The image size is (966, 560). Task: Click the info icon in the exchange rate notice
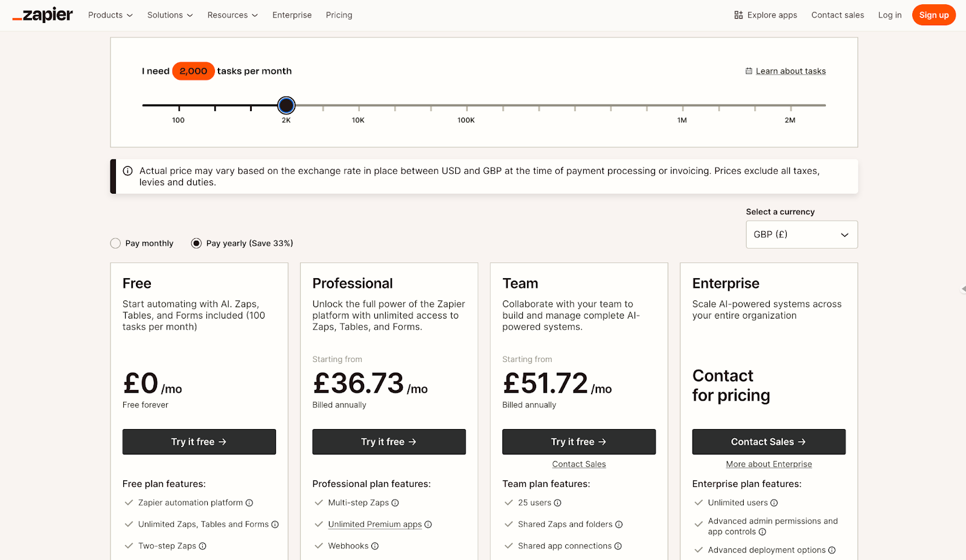click(x=127, y=171)
